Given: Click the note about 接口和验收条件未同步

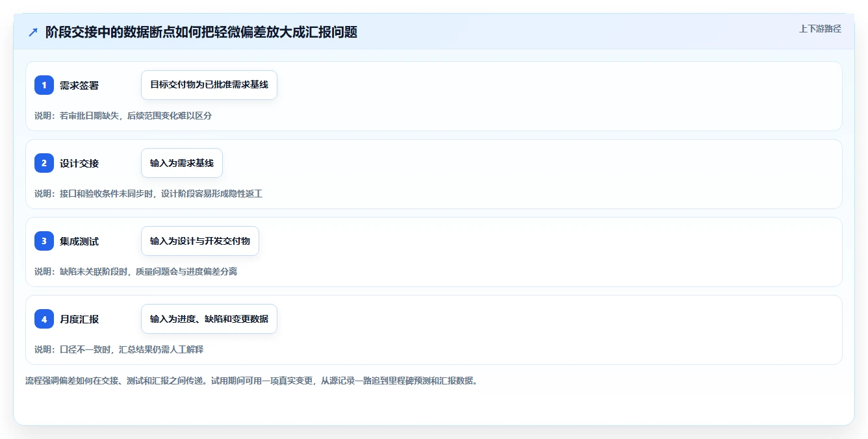Looking at the screenshot, I should [x=149, y=194].
